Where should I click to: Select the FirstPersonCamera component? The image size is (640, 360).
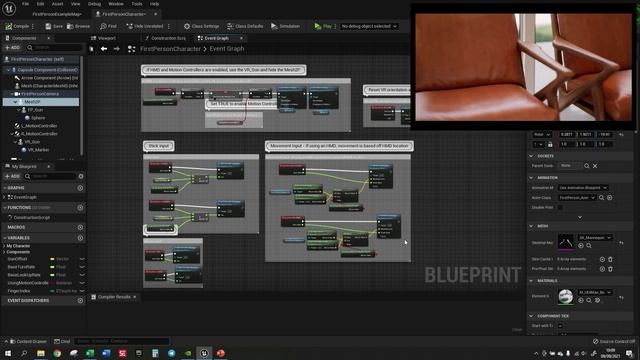point(41,94)
